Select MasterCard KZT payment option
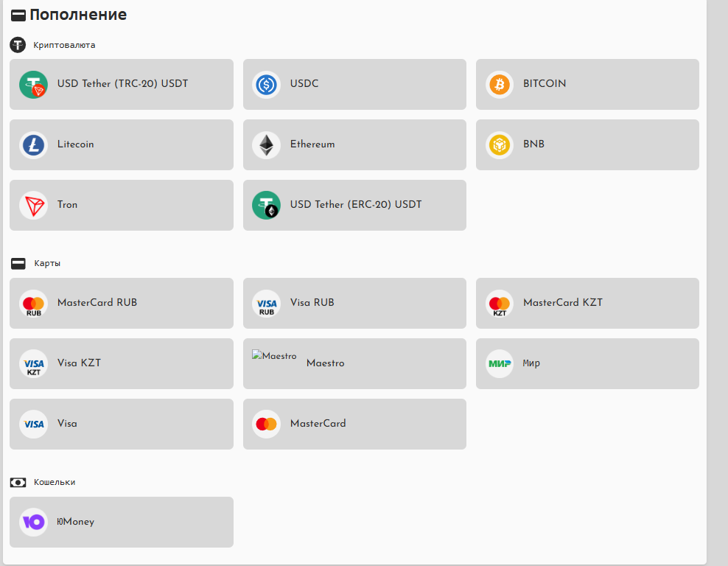Viewport: 728px width, 566px height. tap(587, 303)
